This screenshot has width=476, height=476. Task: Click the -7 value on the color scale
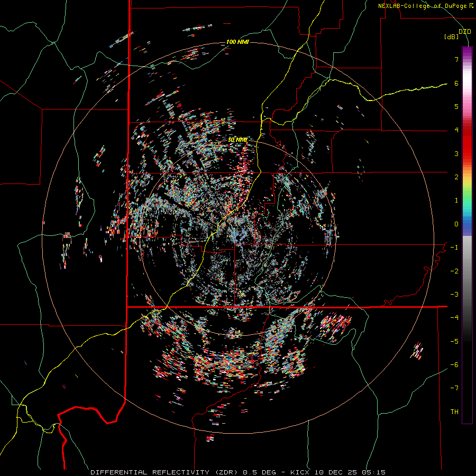coord(454,388)
